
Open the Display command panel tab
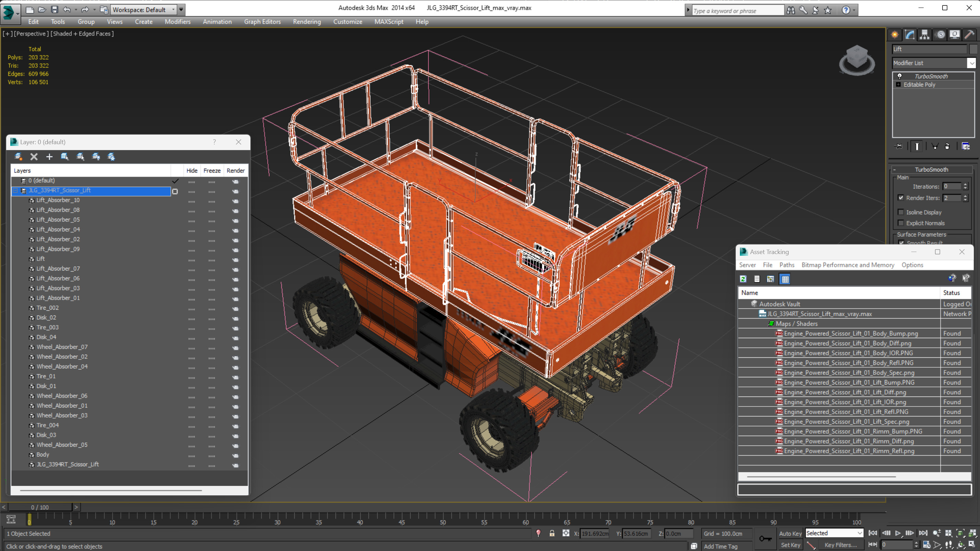955,35
